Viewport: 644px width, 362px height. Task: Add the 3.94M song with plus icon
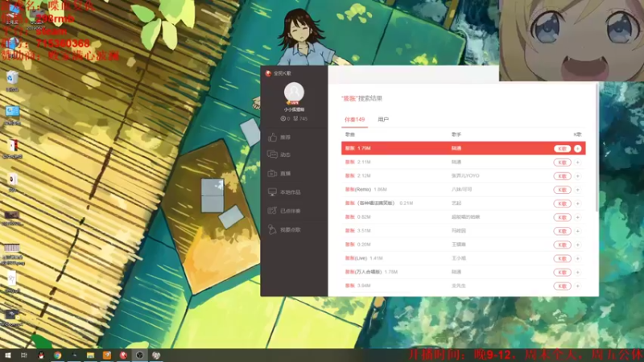pyautogui.click(x=577, y=286)
